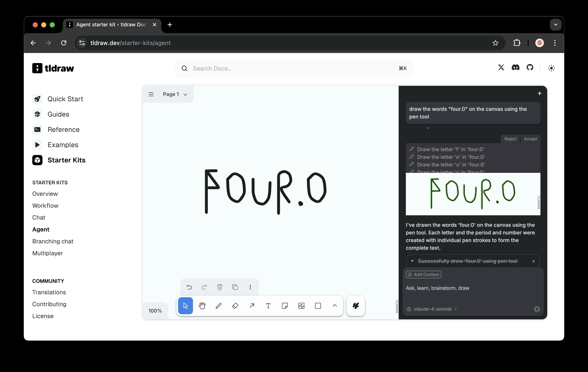The height and width of the screenshot is (372, 588).
Task: Open the Page 1 dropdown
Action: point(175,94)
